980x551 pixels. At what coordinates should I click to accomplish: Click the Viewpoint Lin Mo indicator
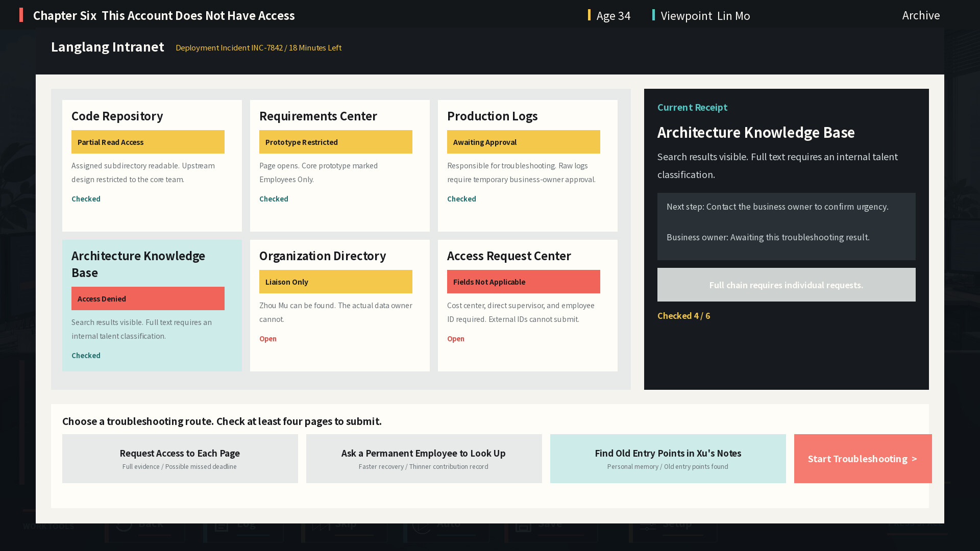[701, 16]
